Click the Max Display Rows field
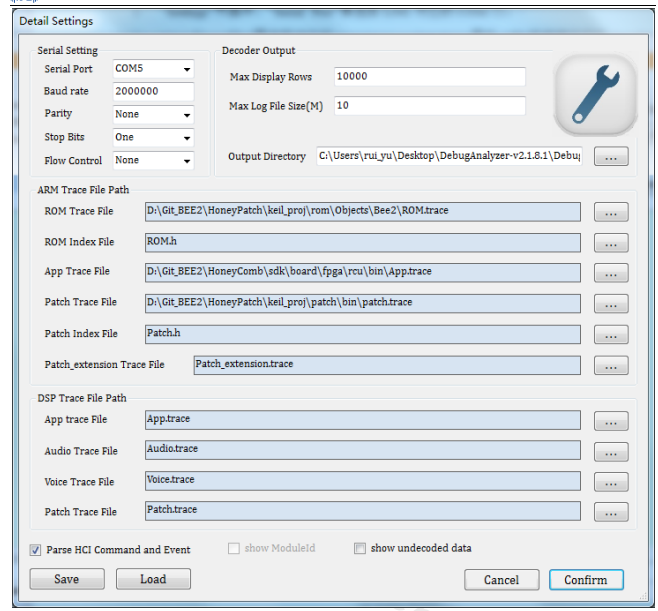658x611 pixels. click(430, 76)
